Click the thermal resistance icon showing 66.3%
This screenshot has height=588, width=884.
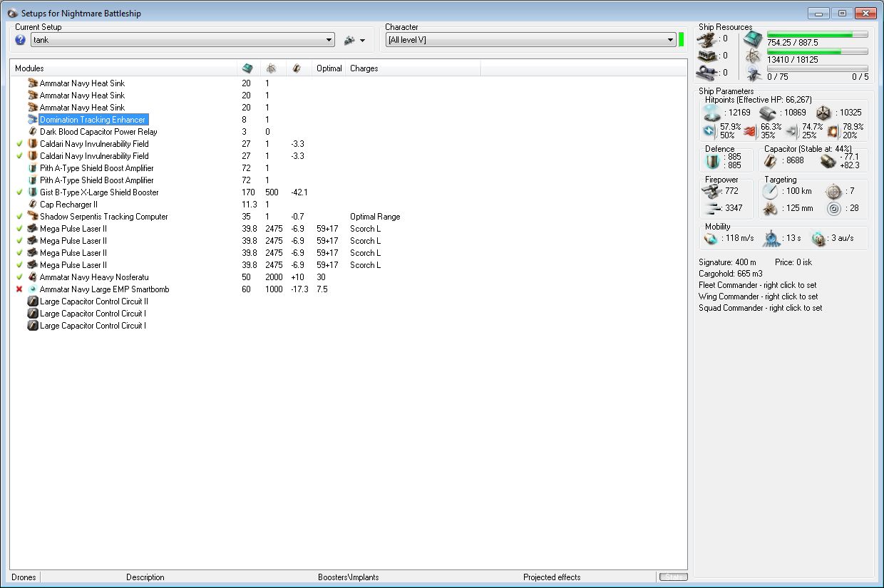point(751,130)
